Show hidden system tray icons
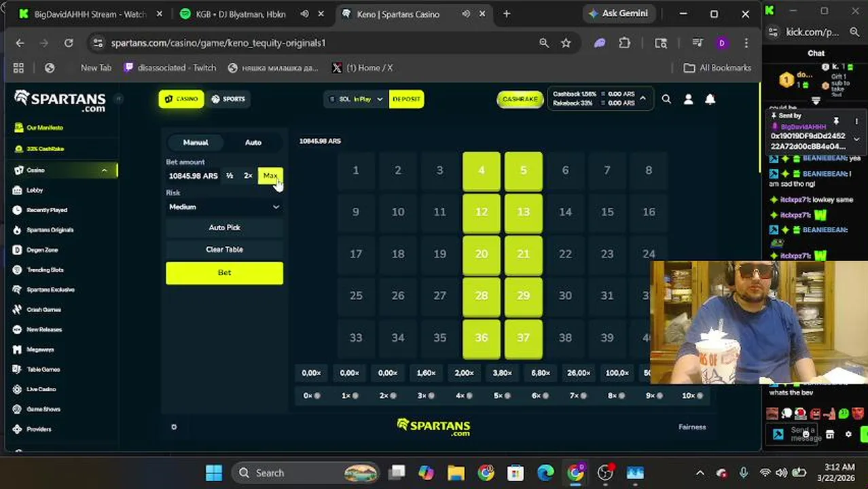 (x=700, y=473)
